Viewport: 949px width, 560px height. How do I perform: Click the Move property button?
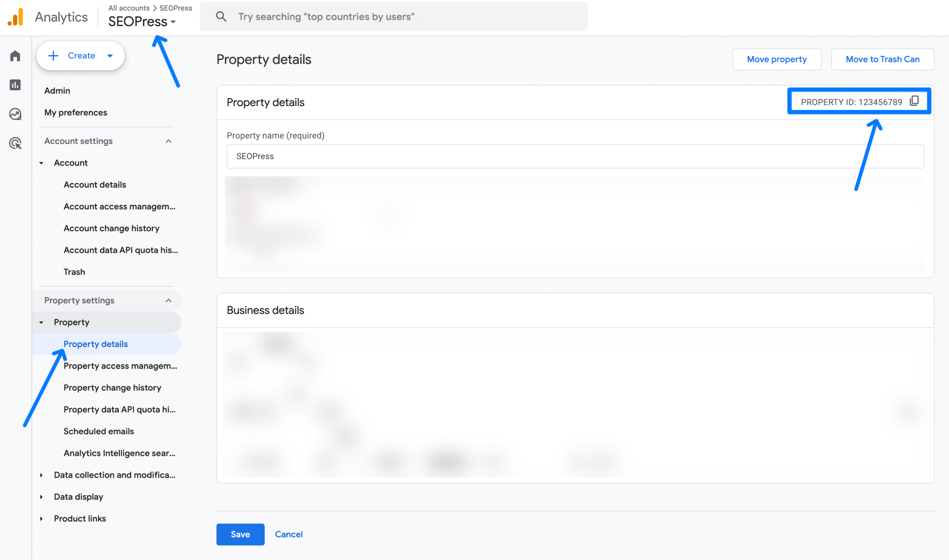777,59
